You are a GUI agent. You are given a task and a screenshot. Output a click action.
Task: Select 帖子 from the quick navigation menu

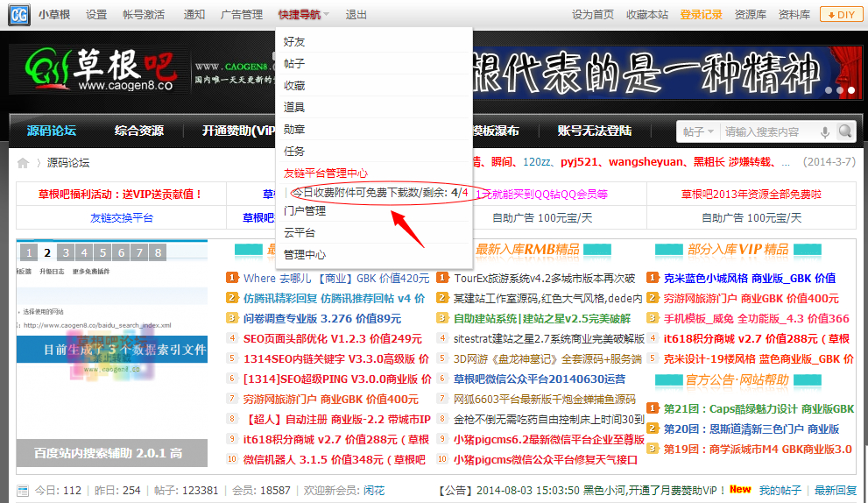294,63
